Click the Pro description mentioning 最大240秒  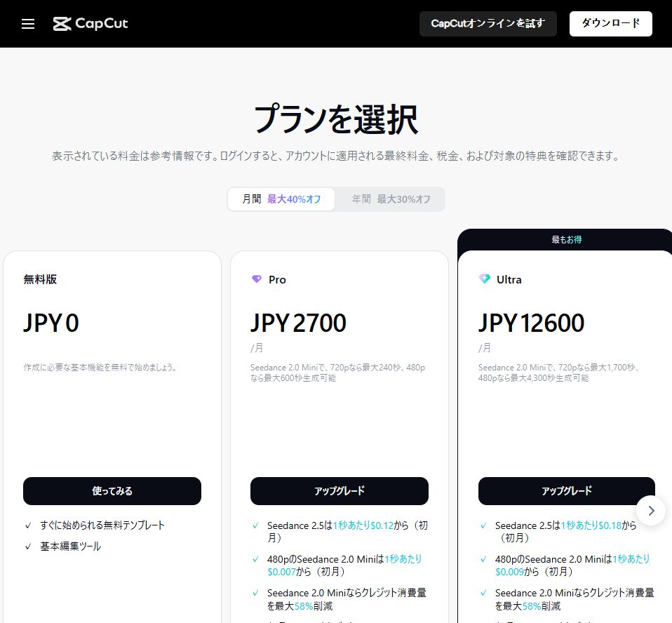tap(337, 373)
